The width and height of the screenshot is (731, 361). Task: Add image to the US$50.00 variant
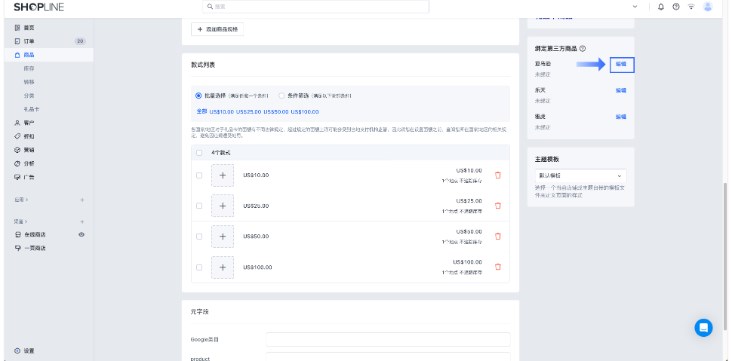click(222, 236)
